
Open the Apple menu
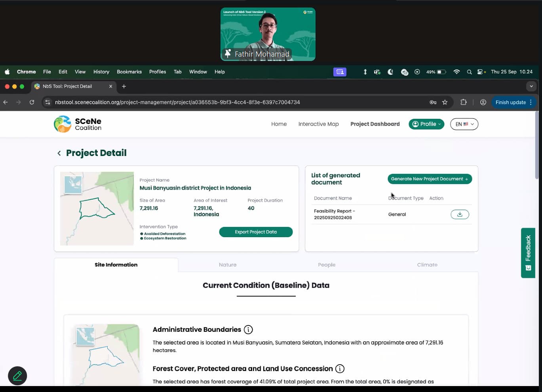point(7,72)
